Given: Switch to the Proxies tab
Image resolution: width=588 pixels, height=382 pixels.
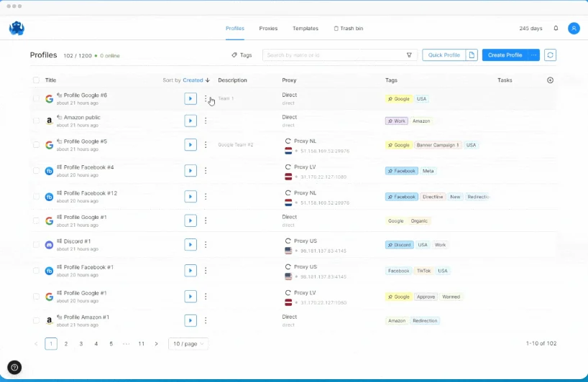Looking at the screenshot, I should [x=268, y=29].
